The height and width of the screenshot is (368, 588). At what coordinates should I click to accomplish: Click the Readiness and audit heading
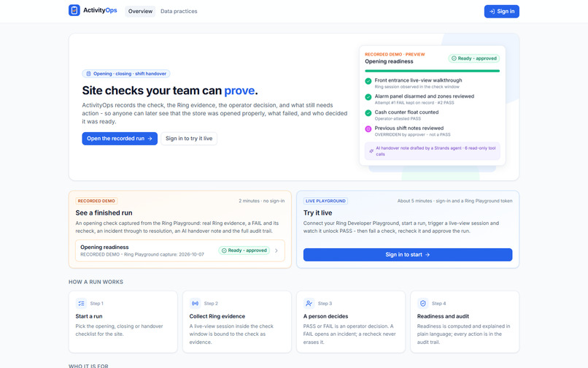pyautogui.click(x=443, y=316)
